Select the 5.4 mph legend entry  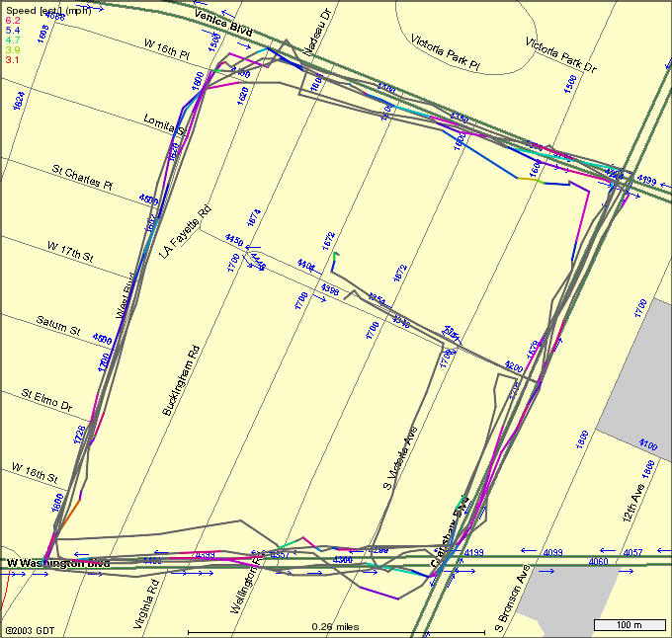(x=13, y=30)
